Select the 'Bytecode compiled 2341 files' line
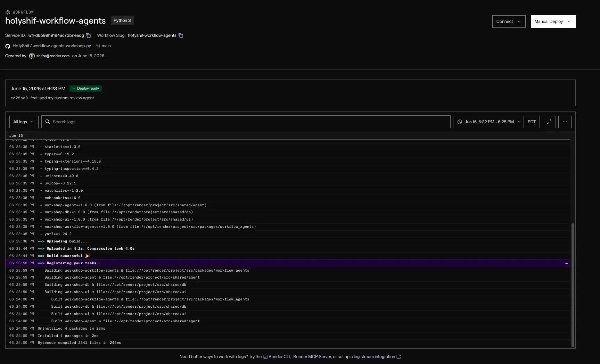 [x=288, y=343]
